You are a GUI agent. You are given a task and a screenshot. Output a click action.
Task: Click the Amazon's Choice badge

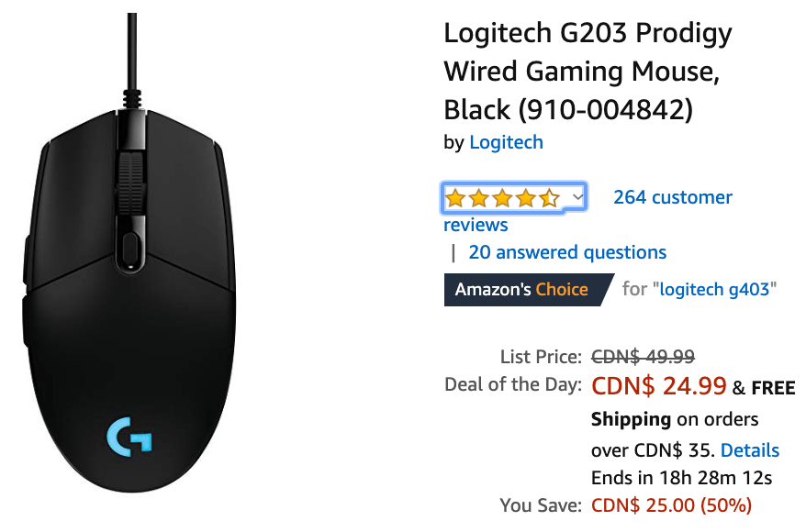point(529,290)
